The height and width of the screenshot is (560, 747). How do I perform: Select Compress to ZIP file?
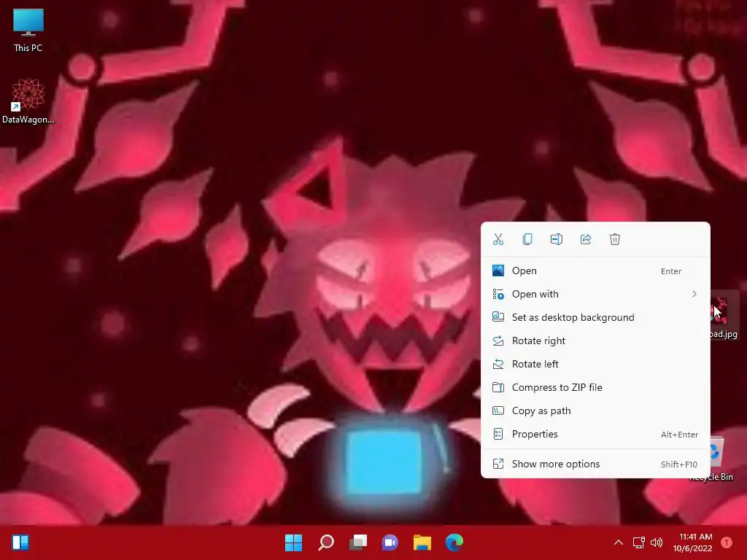[x=595, y=387]
